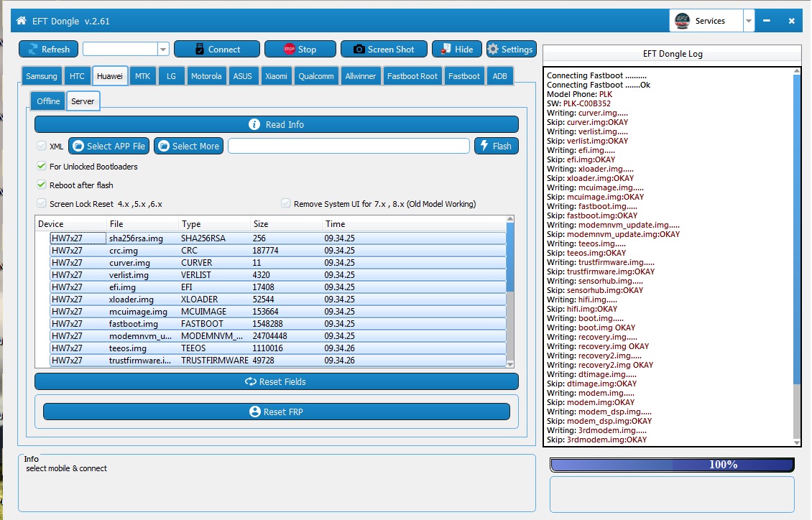Click the Reset FRP user icon
Screen dimensions: 812x520
(x=255, y=412)
